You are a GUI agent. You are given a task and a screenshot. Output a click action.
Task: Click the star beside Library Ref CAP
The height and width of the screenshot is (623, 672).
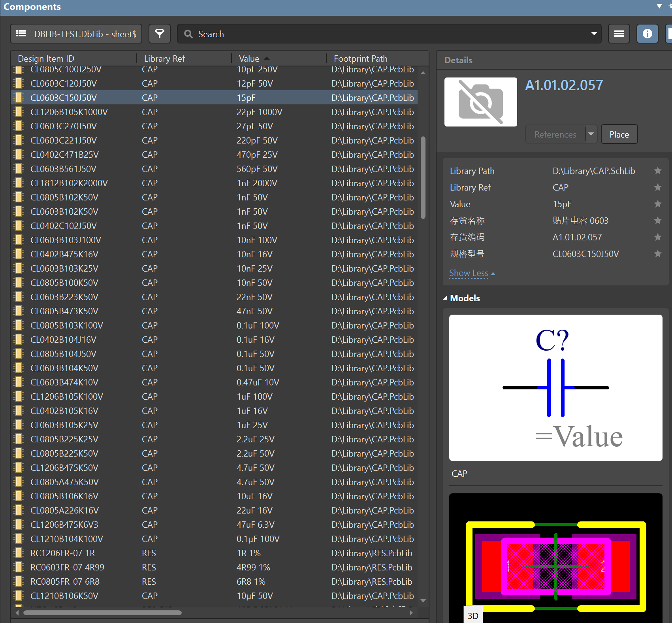point(657,187)
